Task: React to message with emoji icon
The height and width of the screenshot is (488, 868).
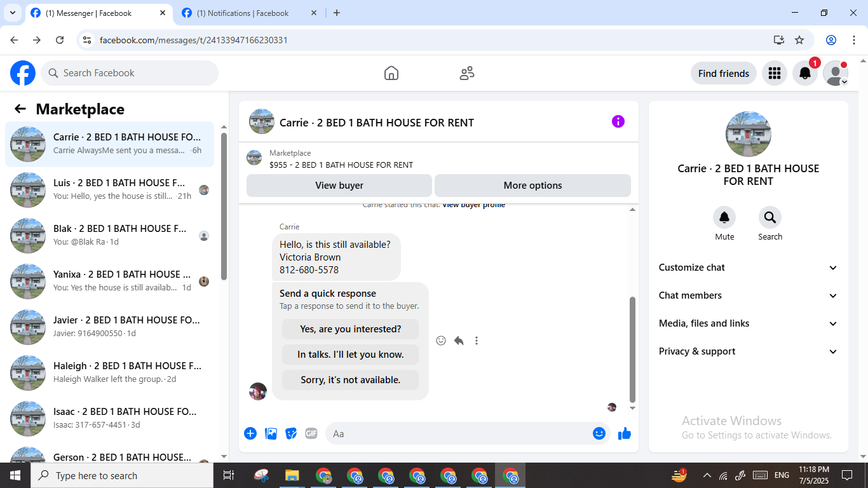Action: [441, 341]
